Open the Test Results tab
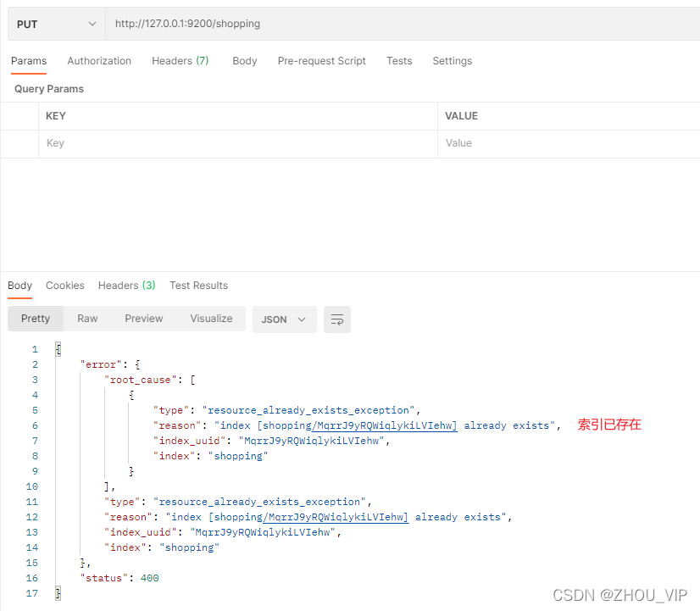The width and height of the screenshot is (700, 611). tap(198, 286)
